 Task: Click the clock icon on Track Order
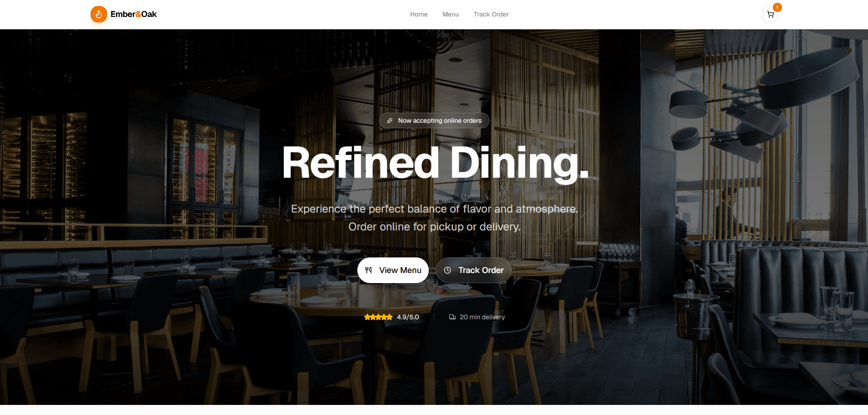point(447,270)
